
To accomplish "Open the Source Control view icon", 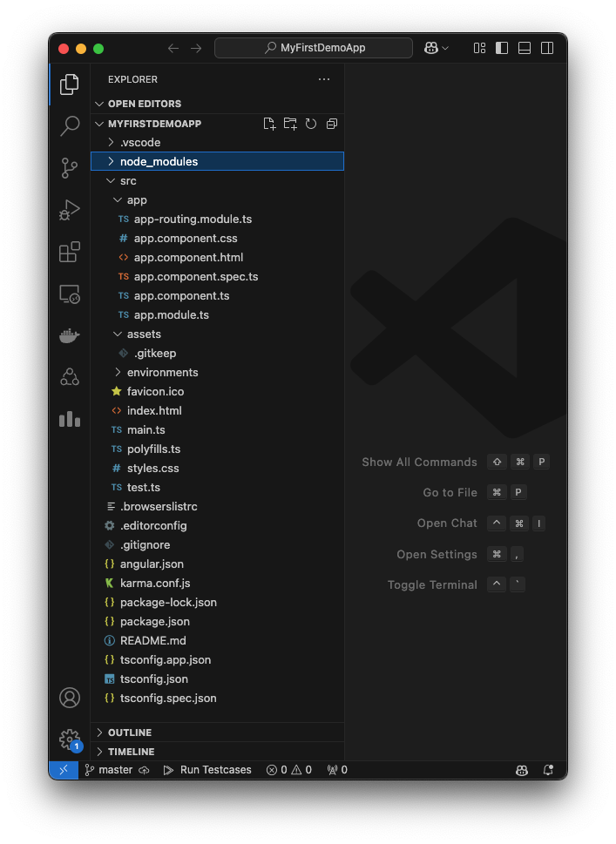I will pos(70,168).
